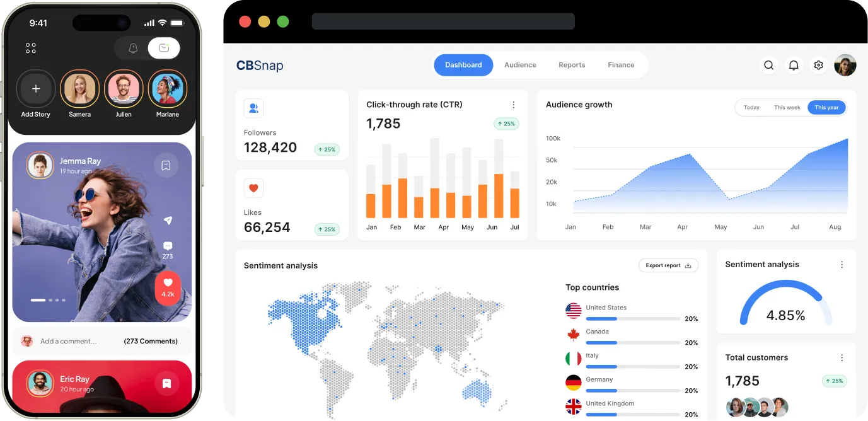The width and height of the screenshot is (868, 421).
Task: Click the United States flag icon
Action: click(573, 311)
